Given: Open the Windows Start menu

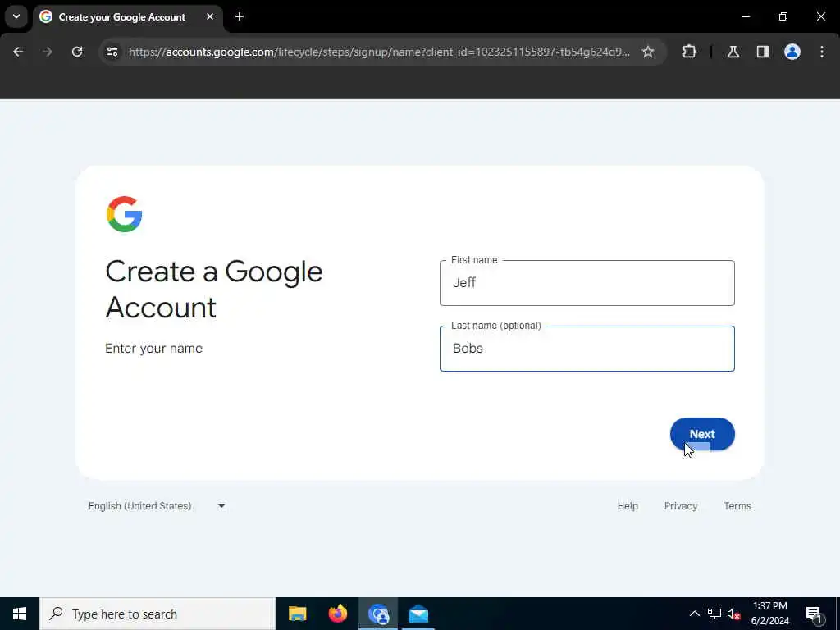Looking at the screenshot, I should (20, 614).
